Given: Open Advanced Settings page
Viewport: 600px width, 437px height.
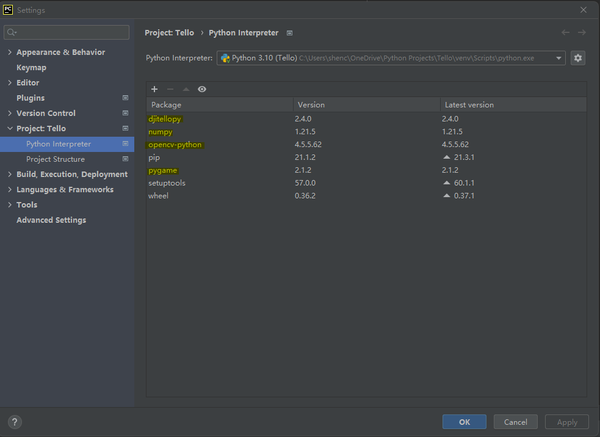Looking at the screenshot, I should (x=51, y=220).
